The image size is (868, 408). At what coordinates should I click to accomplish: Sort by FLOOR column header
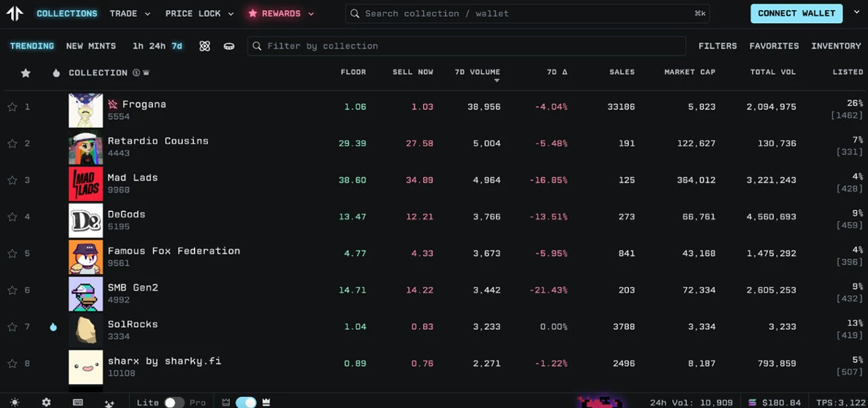[x=353, y=72]
